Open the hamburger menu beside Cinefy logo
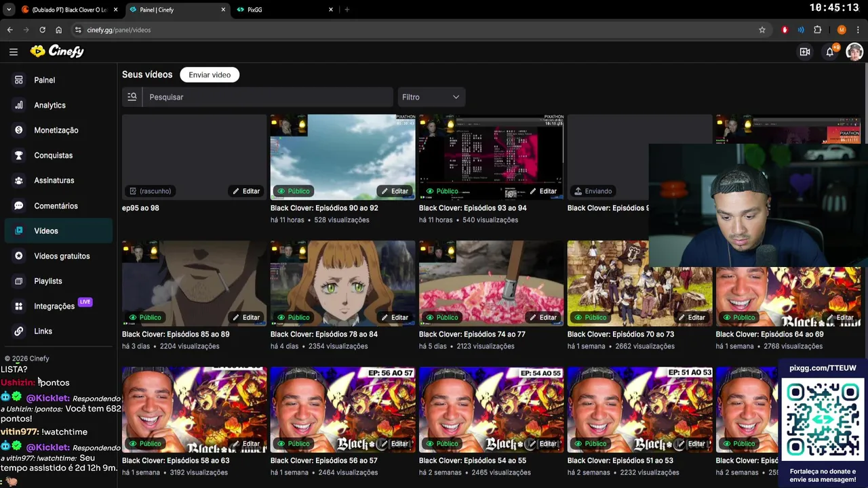 (14, 52)
